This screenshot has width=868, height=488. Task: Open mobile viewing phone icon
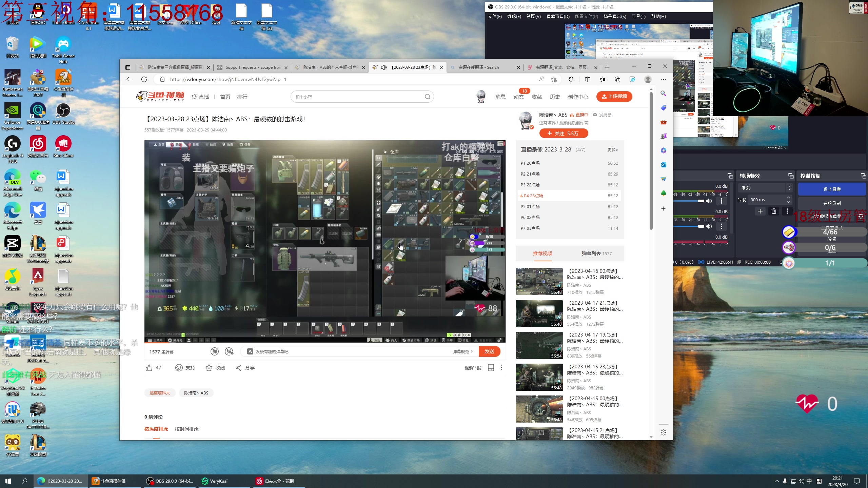point(491,368)
